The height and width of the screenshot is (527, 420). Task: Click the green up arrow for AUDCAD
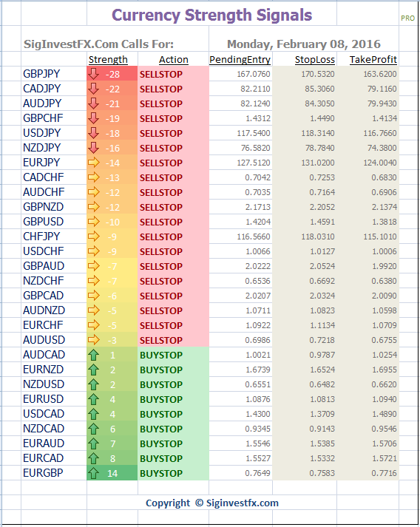point(93,355)
